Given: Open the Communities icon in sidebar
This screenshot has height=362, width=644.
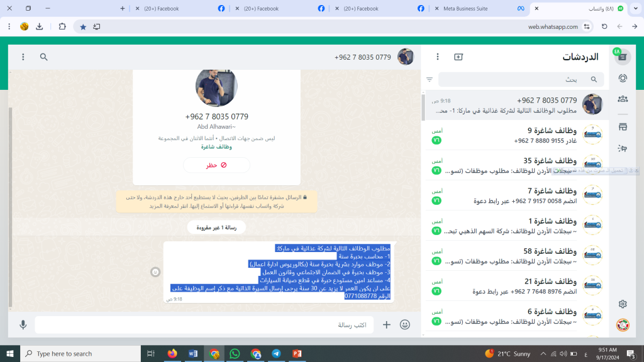Looking at the screenshot, I should click(623, 99).
